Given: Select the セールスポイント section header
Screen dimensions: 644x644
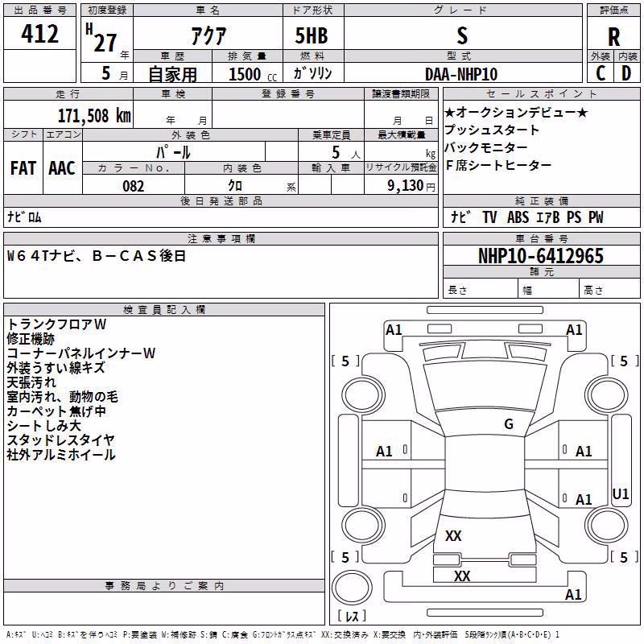Looking at the screenshot, I should [x=541, y=93].
